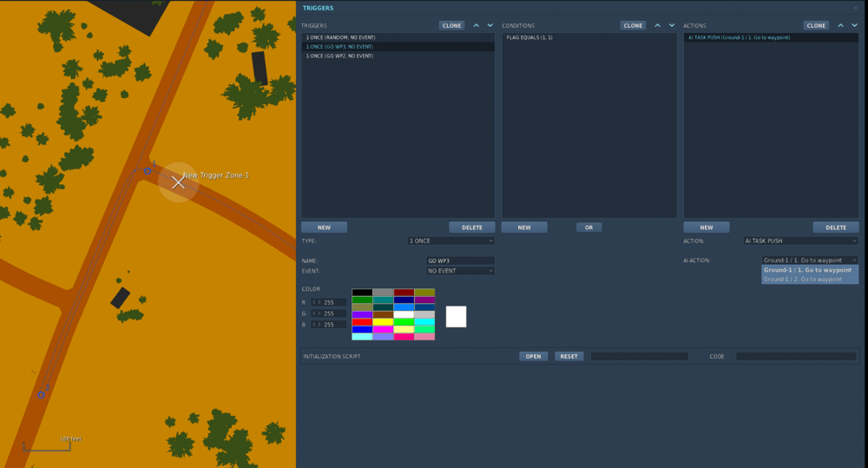Screen dimensions: 868x468
Task: Pick the black color swatch
Action: tap(362, 293)
